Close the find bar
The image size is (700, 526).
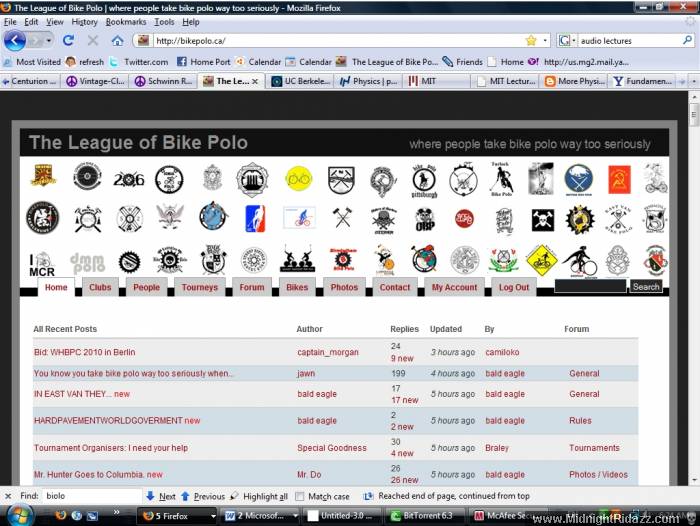click(x=8, y=496)
